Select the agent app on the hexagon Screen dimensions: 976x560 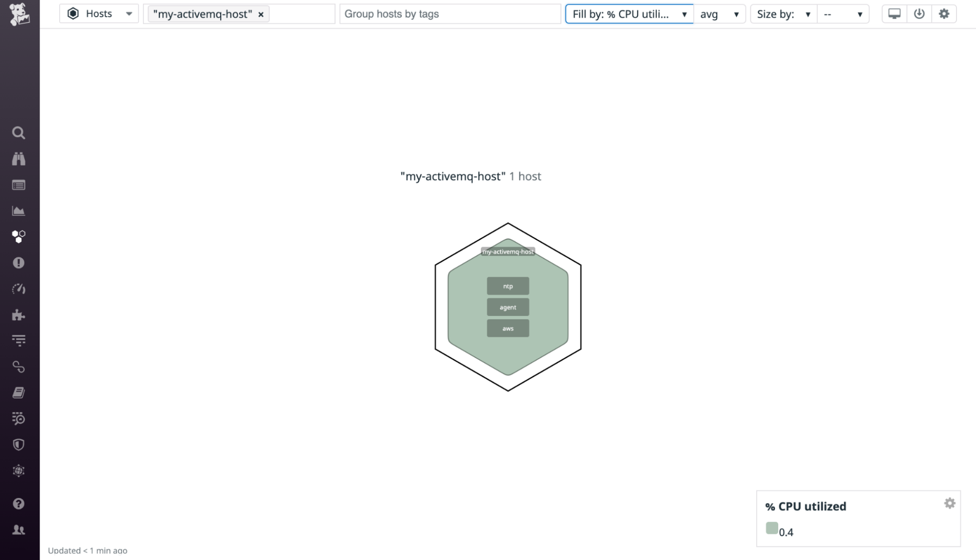pyautogui.click(x=508, y=307)
